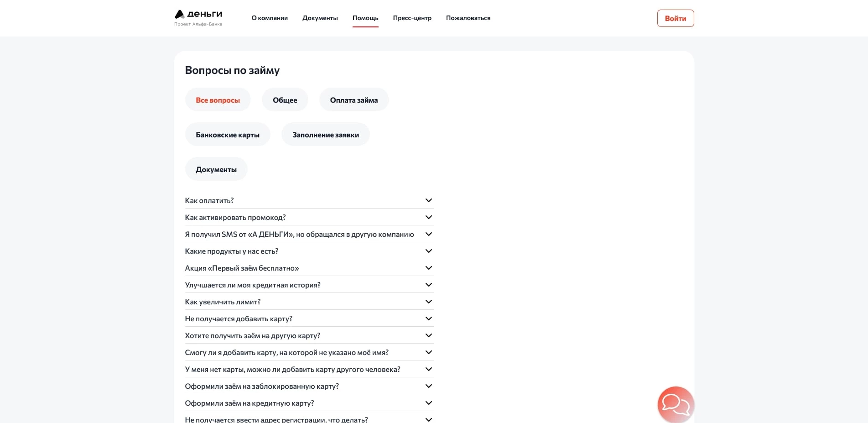Image resolution: width=868 pixels, height=423 pixels.
Task: Filter questions by 'Оплата займа'
Action: [353, 100]
